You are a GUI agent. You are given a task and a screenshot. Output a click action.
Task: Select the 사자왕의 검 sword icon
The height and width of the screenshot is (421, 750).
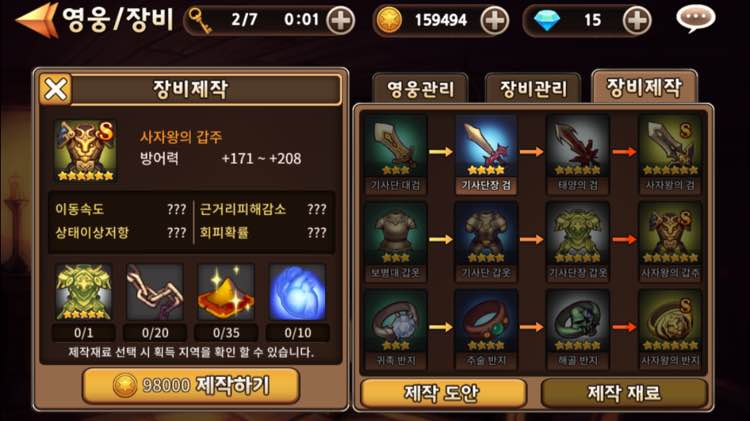670,154
